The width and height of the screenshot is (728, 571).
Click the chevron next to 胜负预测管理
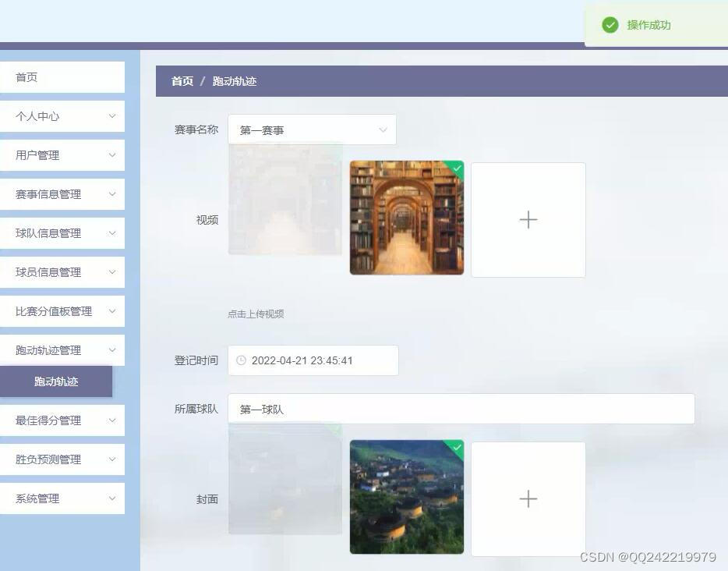click(x=112, y=459)
